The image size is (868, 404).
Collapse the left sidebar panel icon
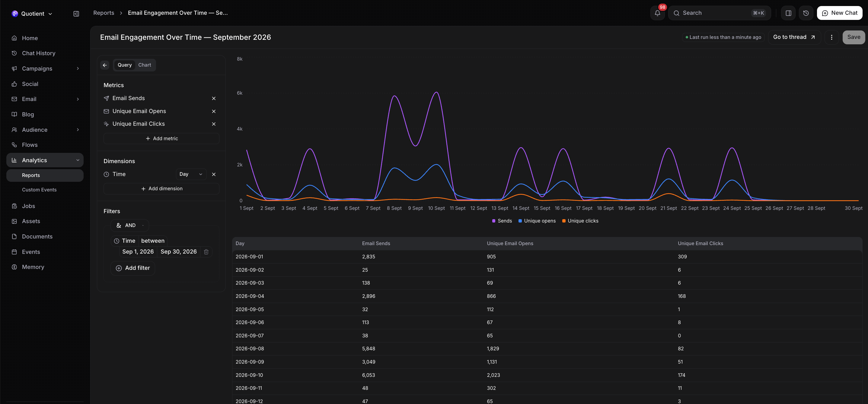(x=76, y=14)
